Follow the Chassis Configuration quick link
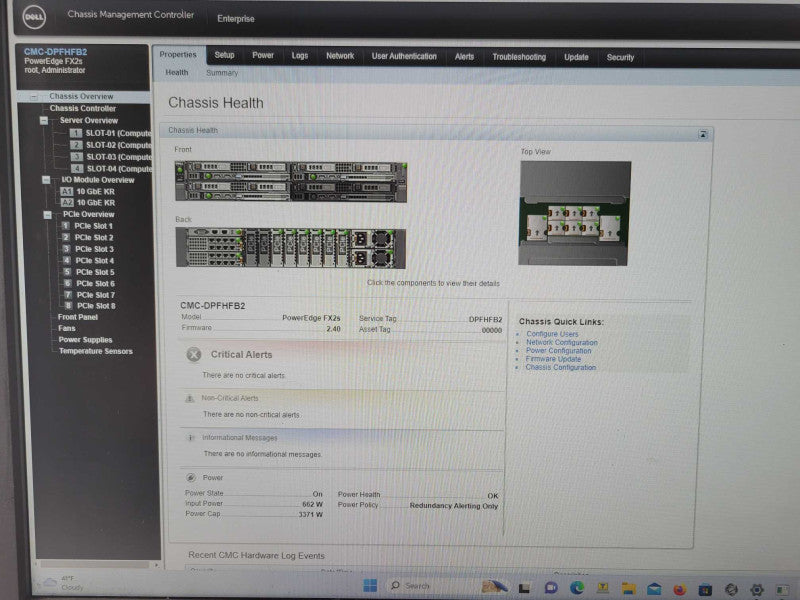The image size is (800, 600). point(561,367)
